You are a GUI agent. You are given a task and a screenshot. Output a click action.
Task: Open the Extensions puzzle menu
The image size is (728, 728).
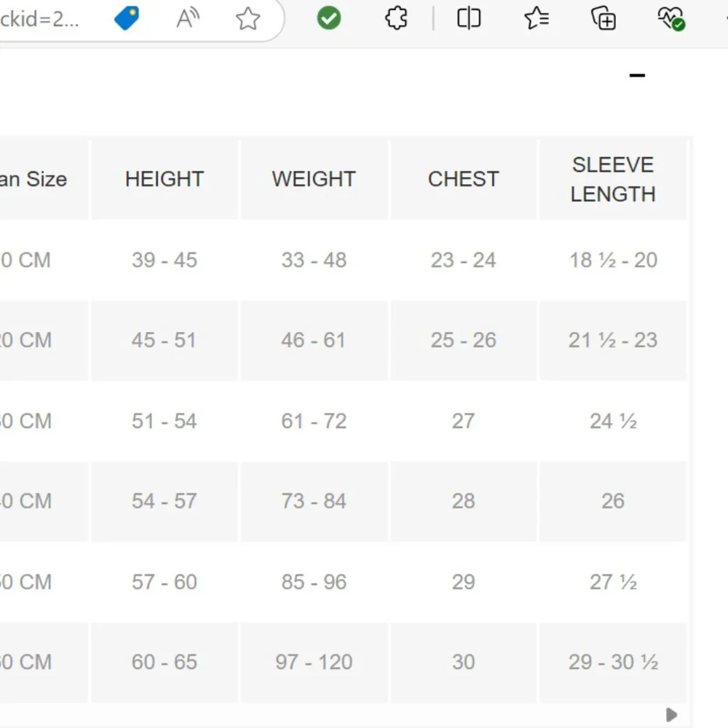pos(396,19)
